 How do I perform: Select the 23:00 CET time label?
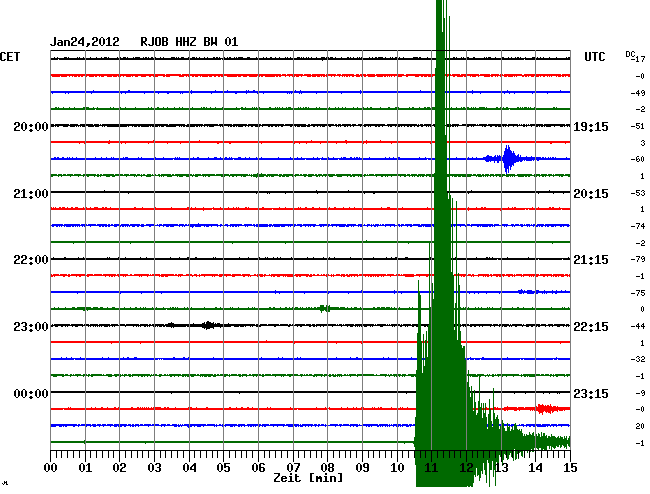(31, 327)
